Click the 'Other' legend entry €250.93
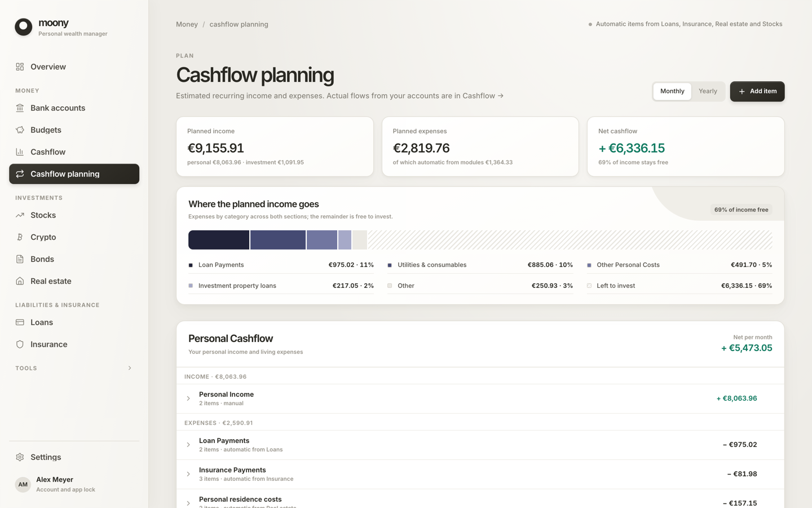The width and height of the screenshot is (812, 508). pyautogui.click(x=480, y=286)
